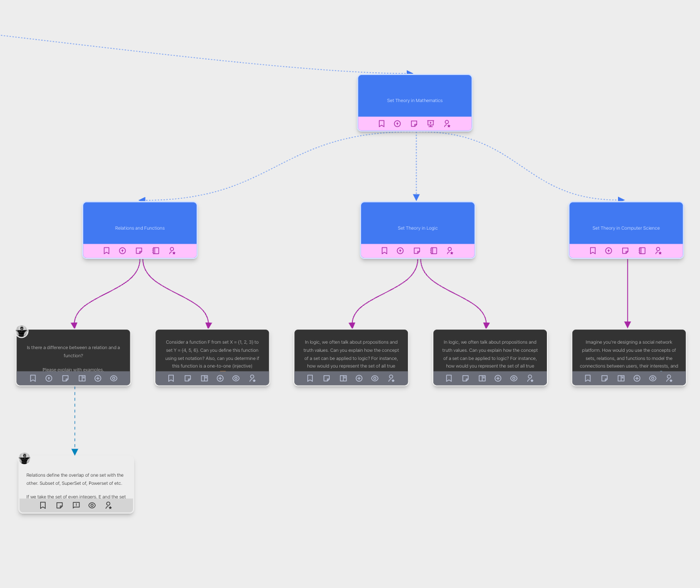
Task: Click up-arrow circle on Set Theory in Logic node
Action: pyautogui.click(x=400, y=251)
